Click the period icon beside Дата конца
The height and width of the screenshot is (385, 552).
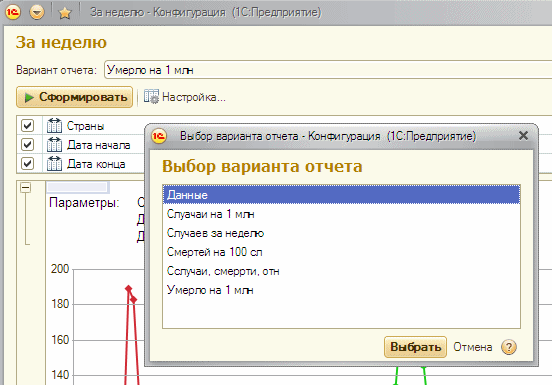pyautogui.click(x=54, y=164)
